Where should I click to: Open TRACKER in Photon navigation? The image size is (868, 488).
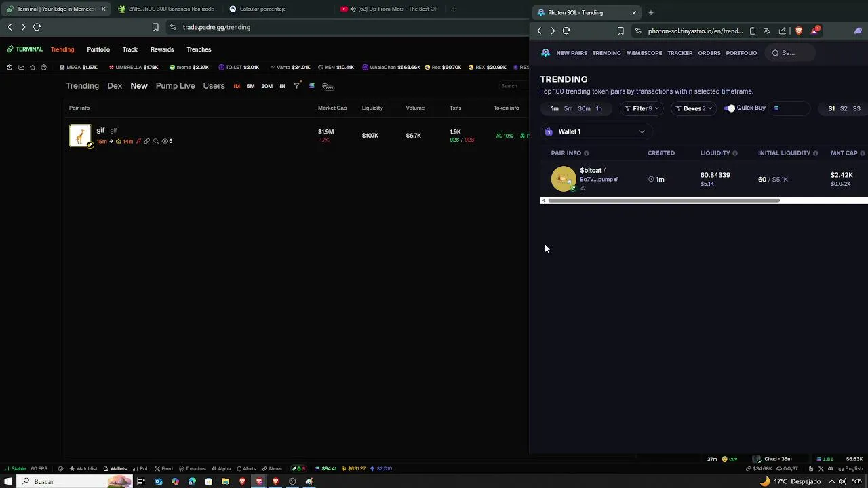pyautogui.click(x=680, y=53)
